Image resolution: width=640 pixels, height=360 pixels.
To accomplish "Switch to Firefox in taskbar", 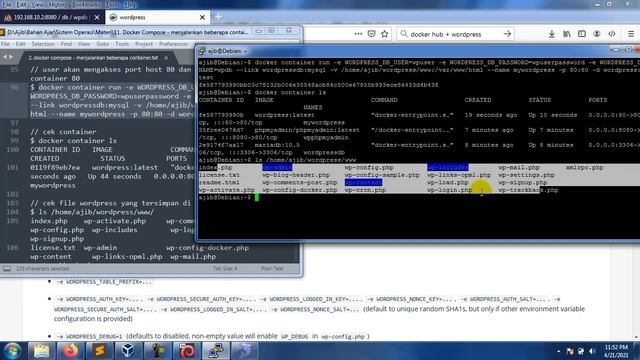I will pyautogui.click(x=71, y=351).
